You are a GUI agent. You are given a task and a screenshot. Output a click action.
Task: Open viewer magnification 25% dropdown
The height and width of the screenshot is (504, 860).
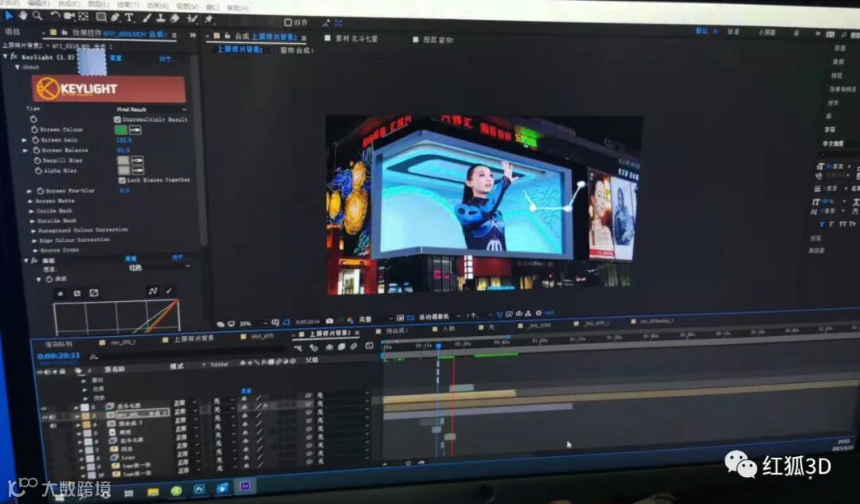[x=253, y=323]
